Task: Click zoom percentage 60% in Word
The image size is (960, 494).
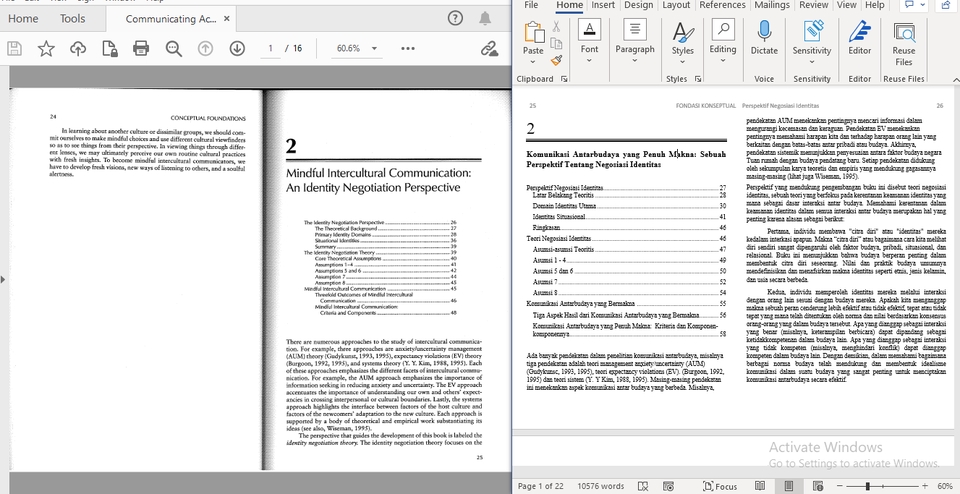Action: [x=944, y=486]
